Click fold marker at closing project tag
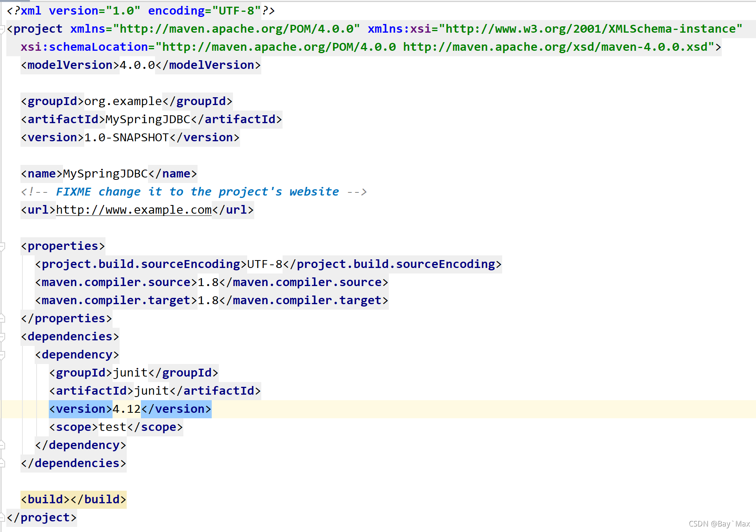 (2, 517)
